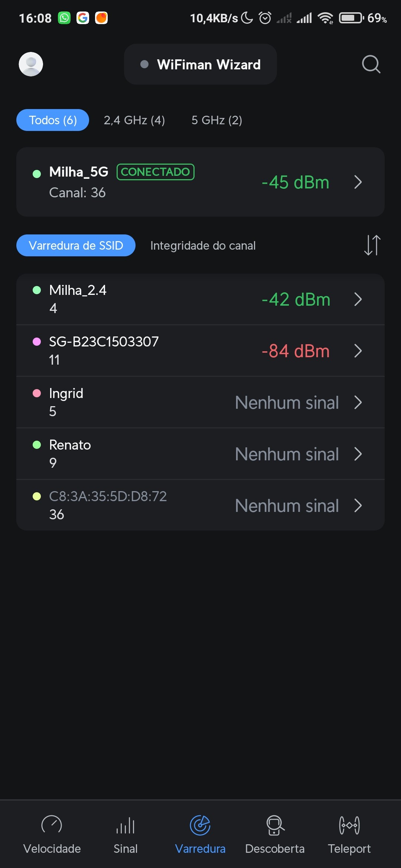Select the Varredura de SSID tab
401x868 pixels.
76,246
